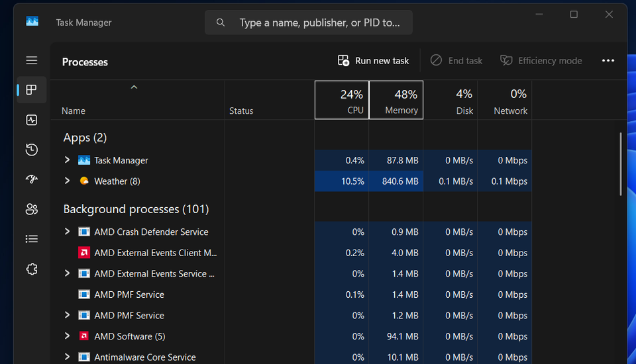Click the End task button
636x364 pixels.
[456, 61]
